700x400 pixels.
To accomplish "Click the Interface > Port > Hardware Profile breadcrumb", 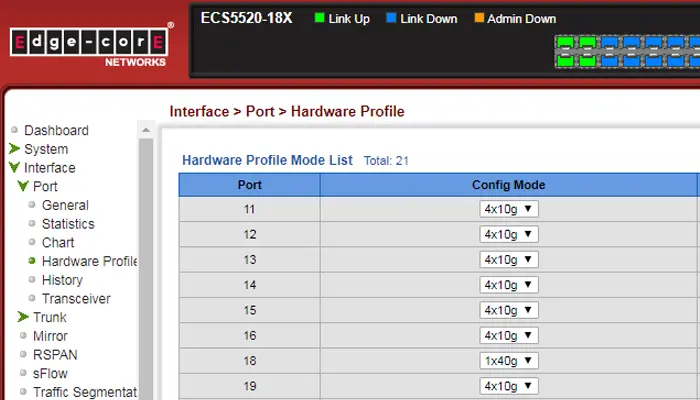I will pyautogui.click(x=287, y=111).
